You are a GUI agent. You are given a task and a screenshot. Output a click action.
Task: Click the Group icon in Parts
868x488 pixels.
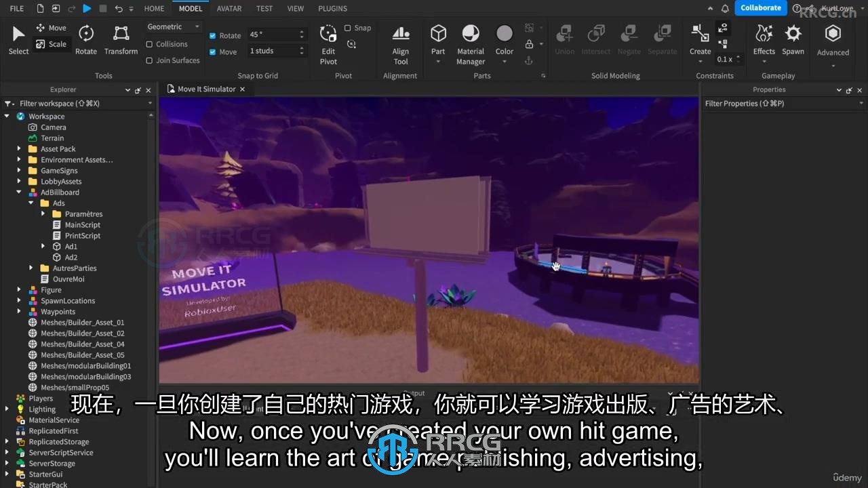(529, 28)
